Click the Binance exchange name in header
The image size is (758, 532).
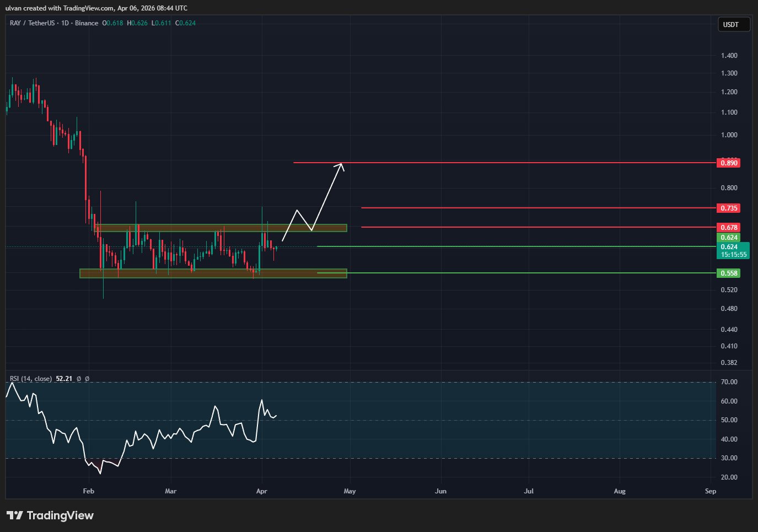pos(87,23)
